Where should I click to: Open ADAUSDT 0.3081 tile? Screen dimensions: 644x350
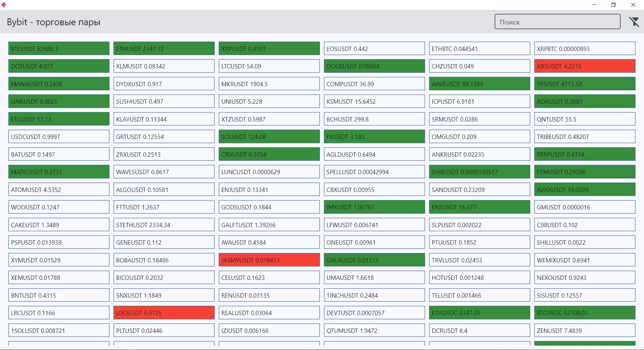point(585,101)
